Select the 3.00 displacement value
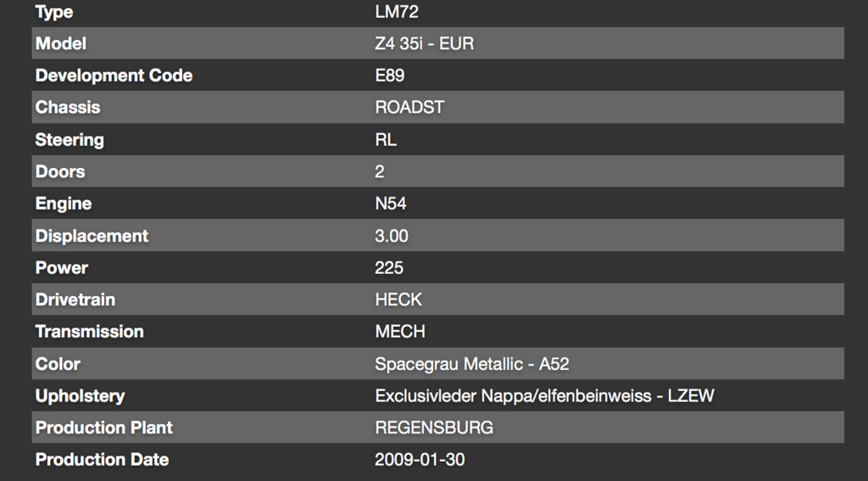 [x=392, y=236]
